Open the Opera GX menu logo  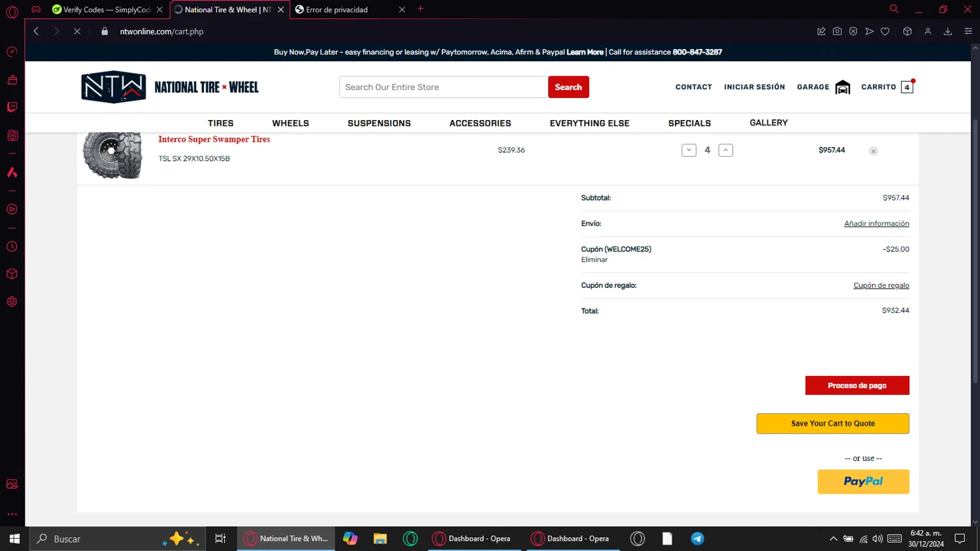click(x=12, y=12)
